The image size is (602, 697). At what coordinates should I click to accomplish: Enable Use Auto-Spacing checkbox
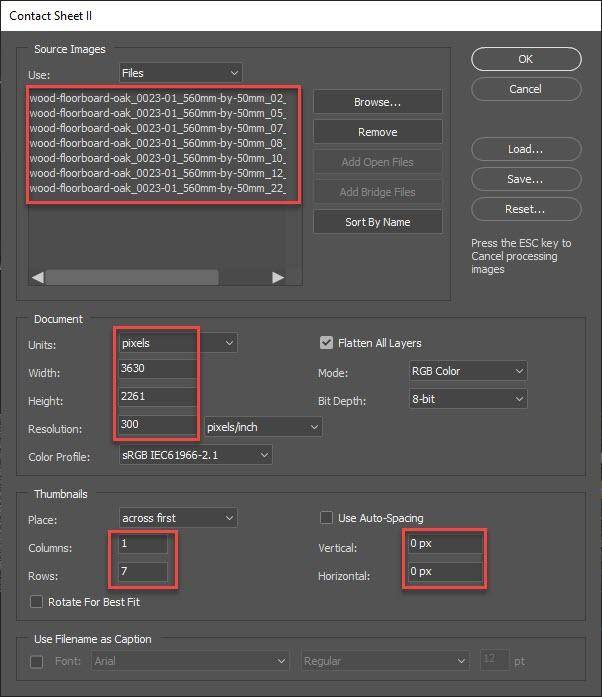[326, 518]
